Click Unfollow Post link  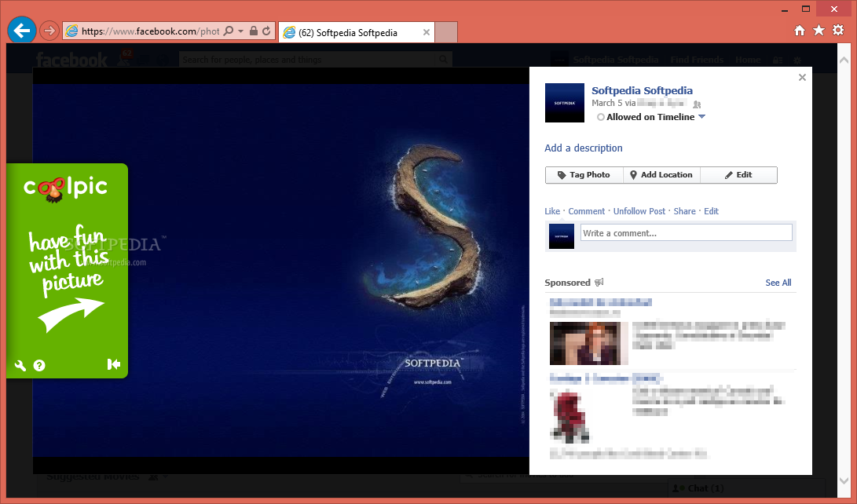[x=639, y=211]
